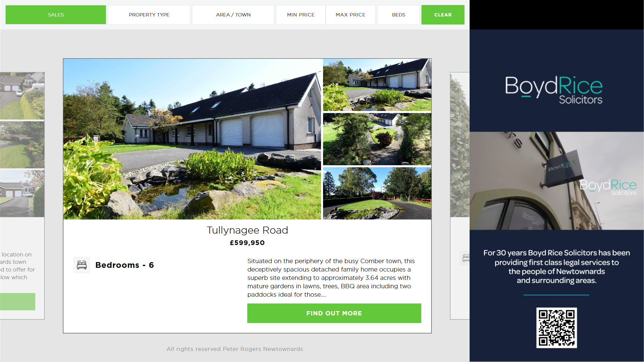Image resolution: width=644 pixels, height=362 pixels.
Task: Click the Boyd Rice Solicitors QR code
Action: point(556,328)
